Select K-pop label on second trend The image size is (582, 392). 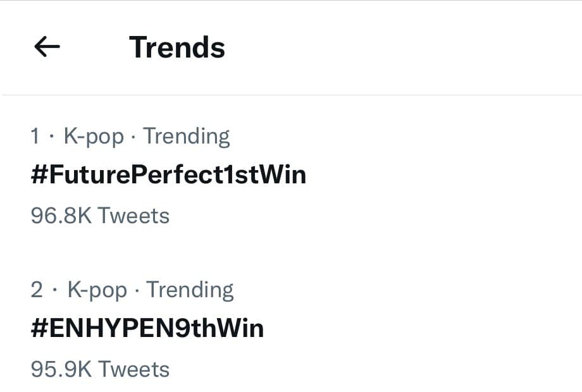pos(97,290)
